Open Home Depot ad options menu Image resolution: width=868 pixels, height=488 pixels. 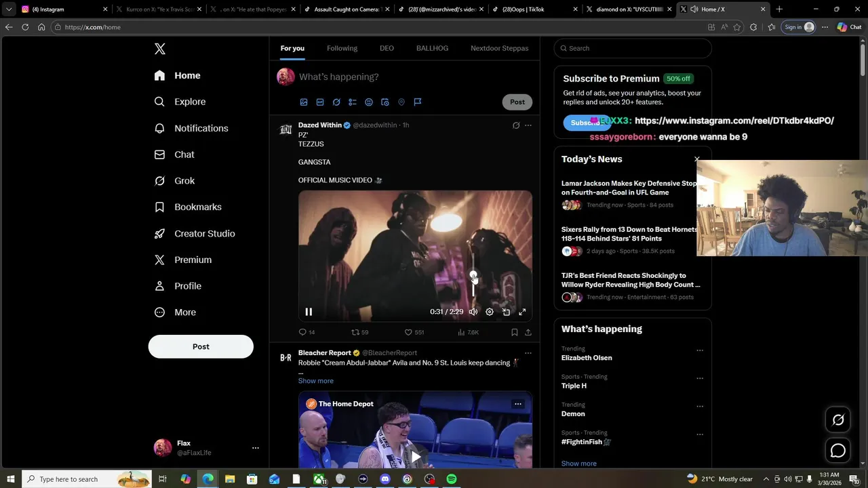(x=517, y=404)
